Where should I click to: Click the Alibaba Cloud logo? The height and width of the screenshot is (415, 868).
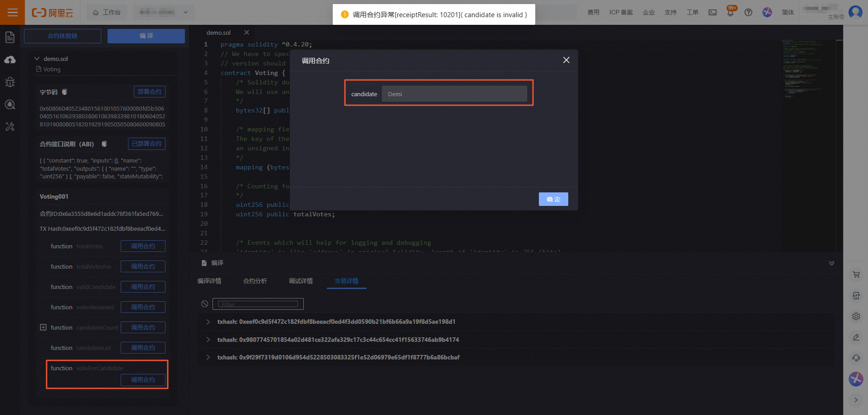coord(52,13)
